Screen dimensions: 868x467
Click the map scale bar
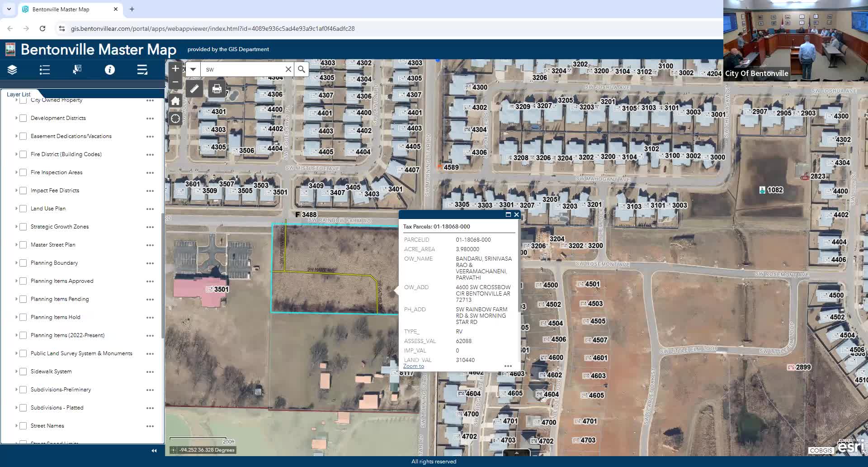tap(202, 439)
